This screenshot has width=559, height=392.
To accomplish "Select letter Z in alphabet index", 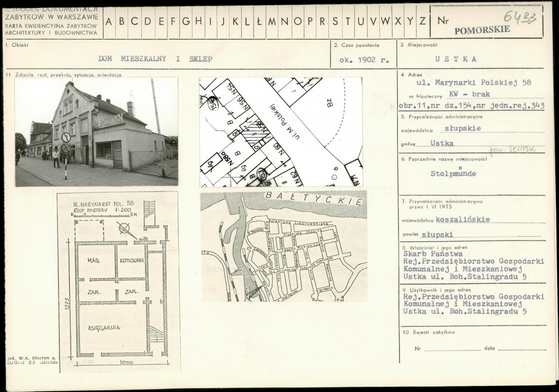I will pyautogui.click(x=422, y=21).
